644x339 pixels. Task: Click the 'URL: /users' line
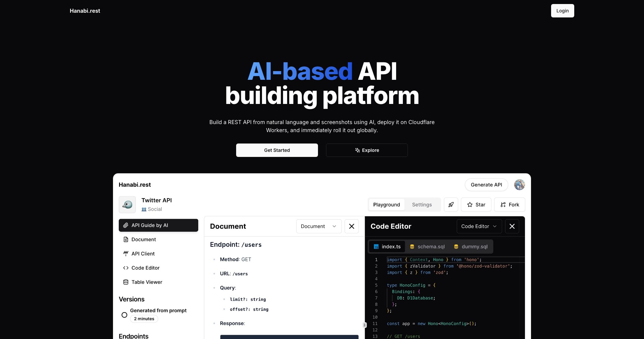pyautogui.click(x=234, y=274)
